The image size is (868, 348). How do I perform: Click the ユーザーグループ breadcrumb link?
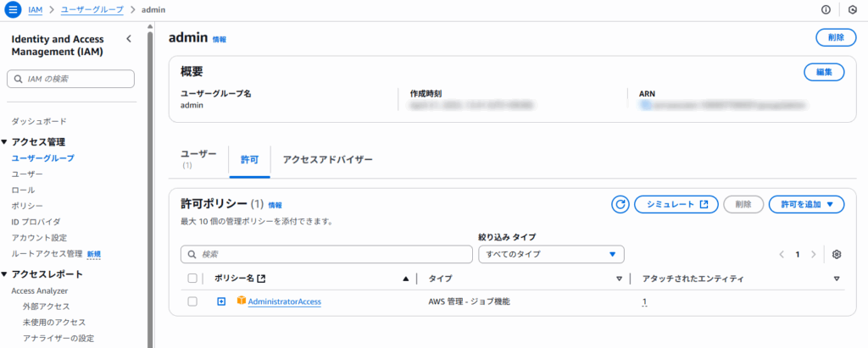pos(92,10)
